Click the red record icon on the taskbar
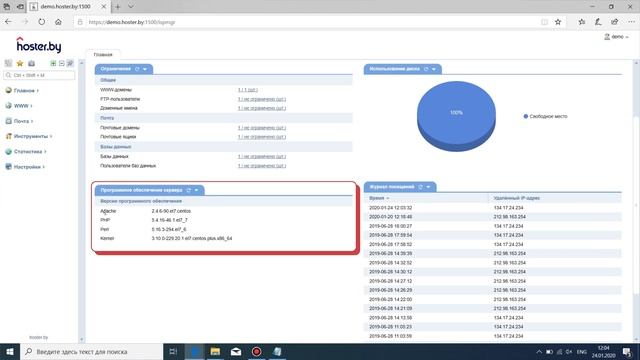Viewport: 640px width, 360px height. click(x=256, y=351)
